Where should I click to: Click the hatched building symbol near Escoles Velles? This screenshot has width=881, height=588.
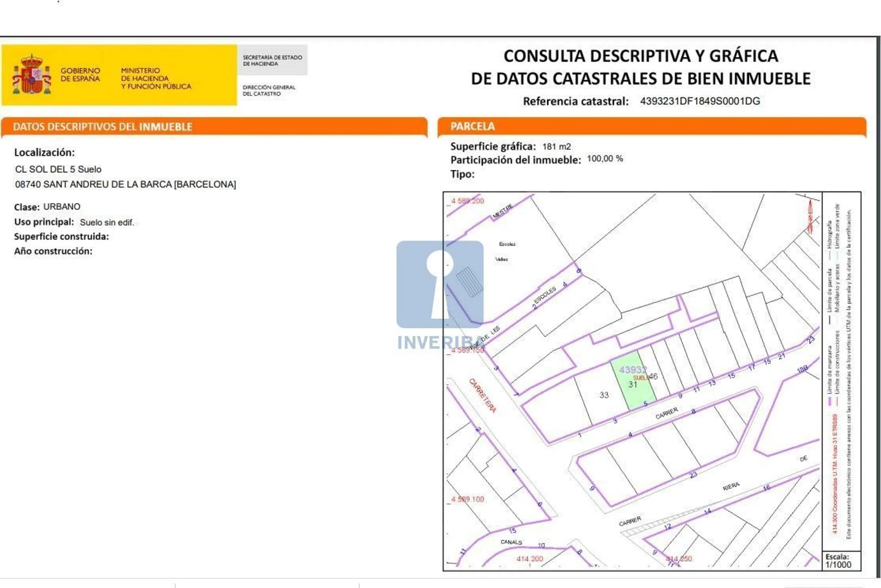(x=469, y=281)
